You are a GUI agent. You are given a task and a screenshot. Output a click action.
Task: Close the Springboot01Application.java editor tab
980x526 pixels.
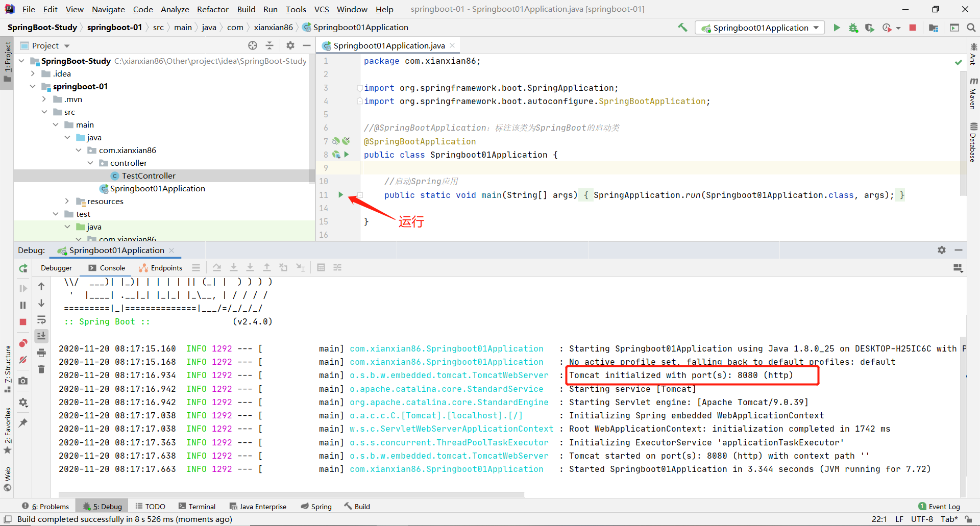[452, 45]
